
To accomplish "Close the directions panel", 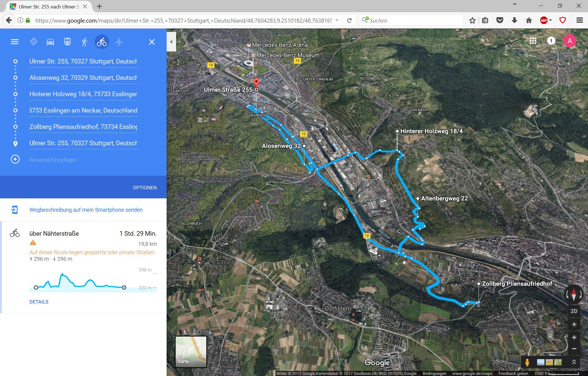I will [x=152, y=42].
